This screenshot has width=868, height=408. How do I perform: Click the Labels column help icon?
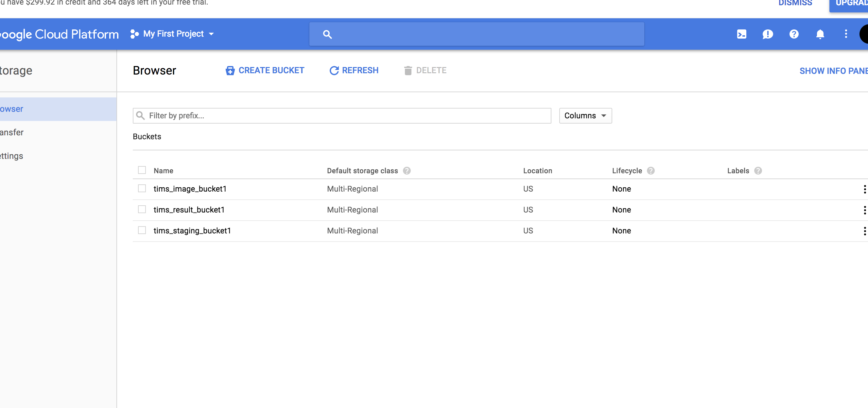[x=758, y=171]
